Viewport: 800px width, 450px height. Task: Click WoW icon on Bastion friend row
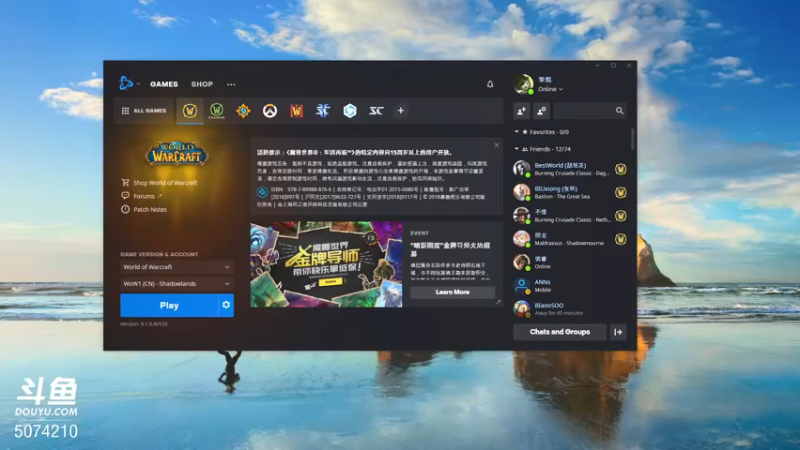620,192
